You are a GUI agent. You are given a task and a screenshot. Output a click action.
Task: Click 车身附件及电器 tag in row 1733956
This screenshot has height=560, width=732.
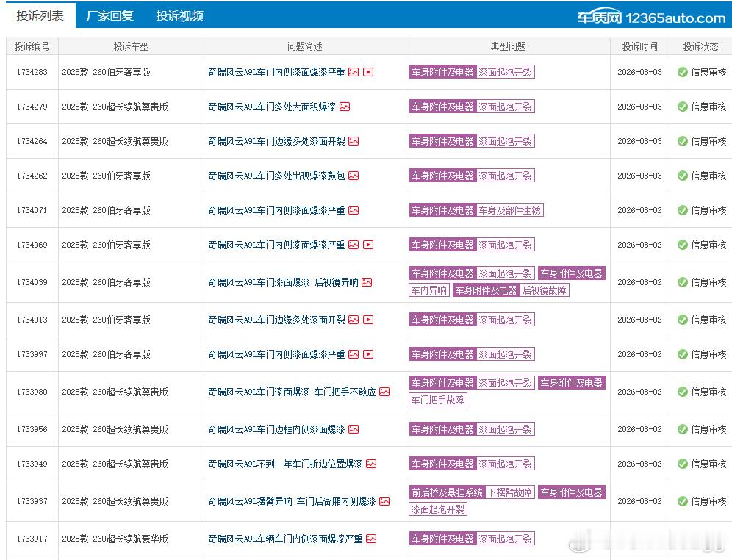(x=442, y=429)
